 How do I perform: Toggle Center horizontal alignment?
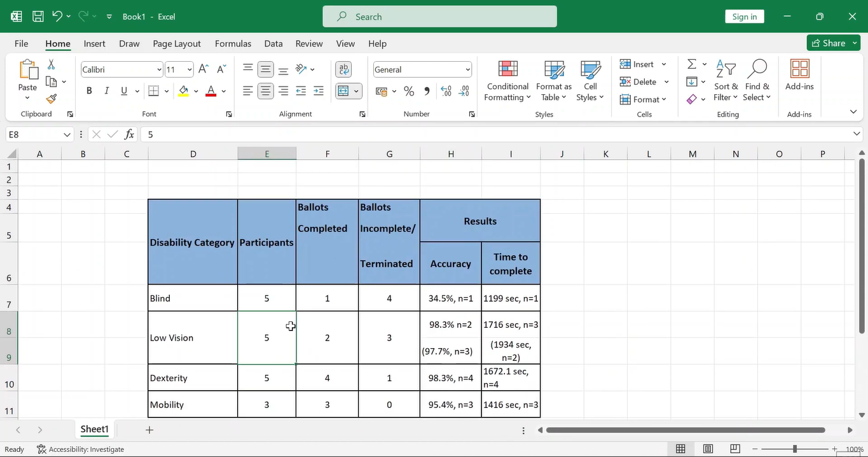point(266,91)
